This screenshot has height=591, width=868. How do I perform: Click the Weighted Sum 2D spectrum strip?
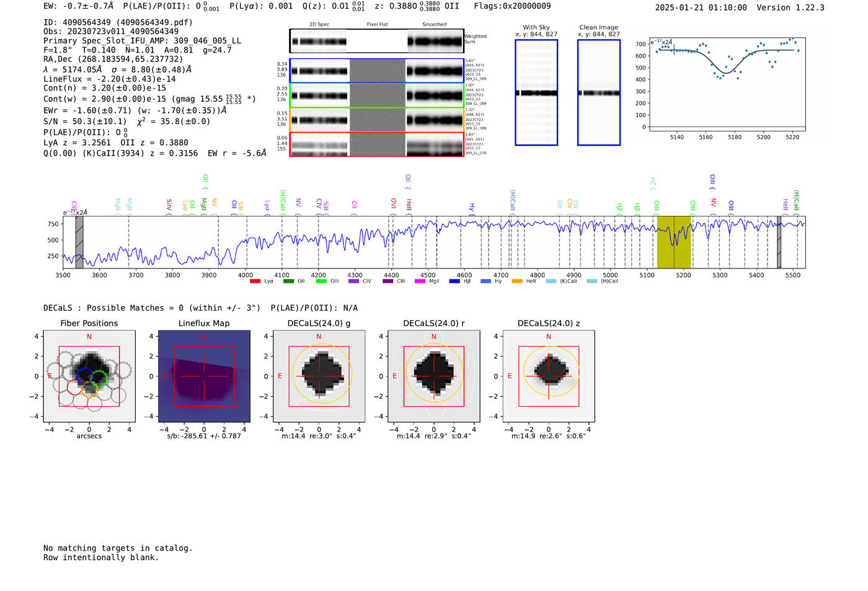[376, 41]
